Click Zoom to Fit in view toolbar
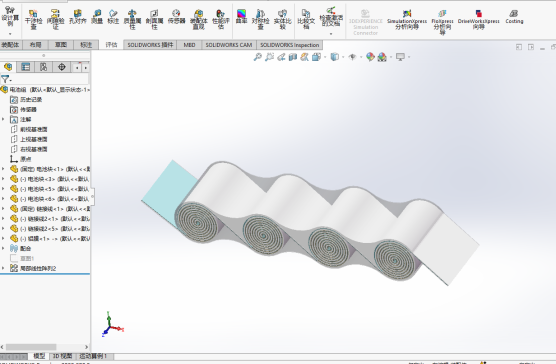Image resolution: width=556 pixels, height=364 pixels. point(257,57)
